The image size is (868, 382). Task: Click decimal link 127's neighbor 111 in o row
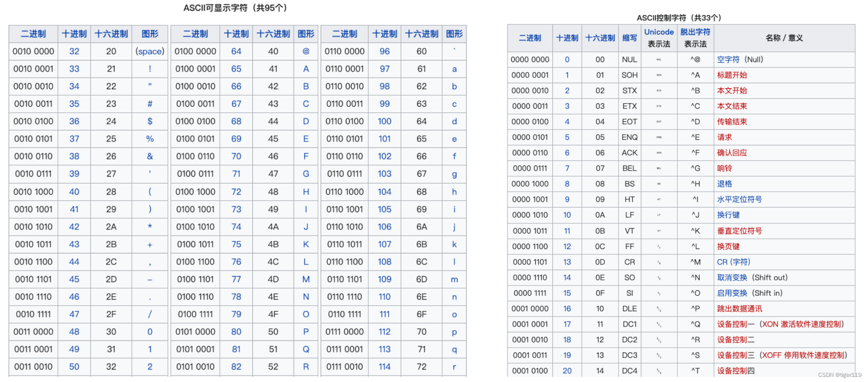[x=385, y=314]
